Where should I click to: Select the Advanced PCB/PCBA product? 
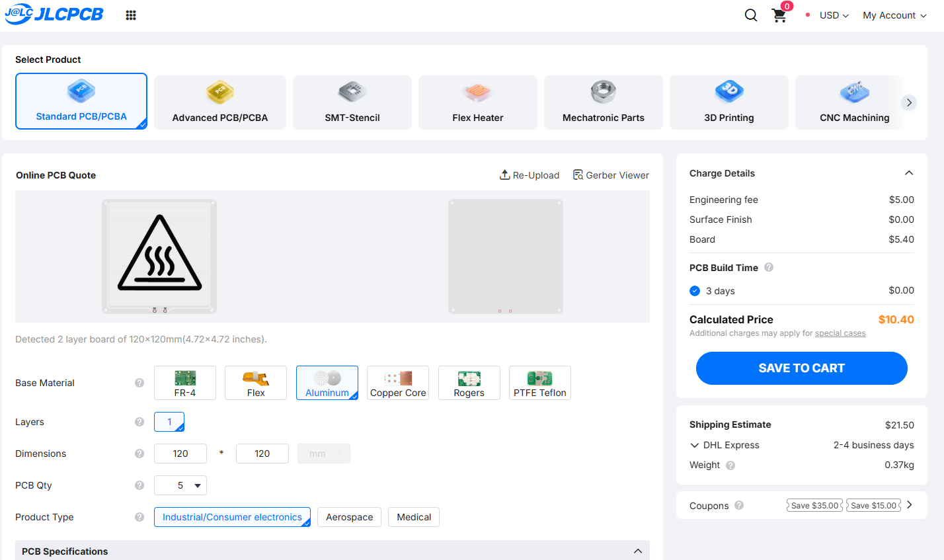(x=220, y=102)
